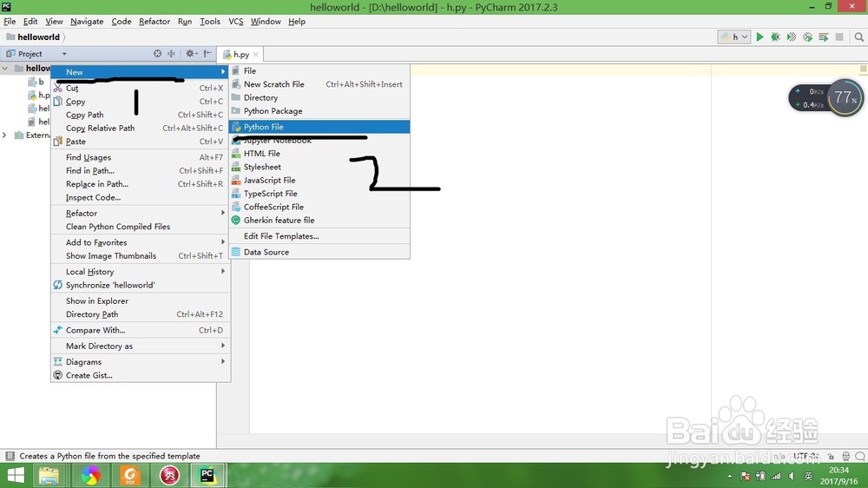The width and height of the screenshot is (868, 488).
Task: Select CoffeeScript File entry
Action: point(319,207)
